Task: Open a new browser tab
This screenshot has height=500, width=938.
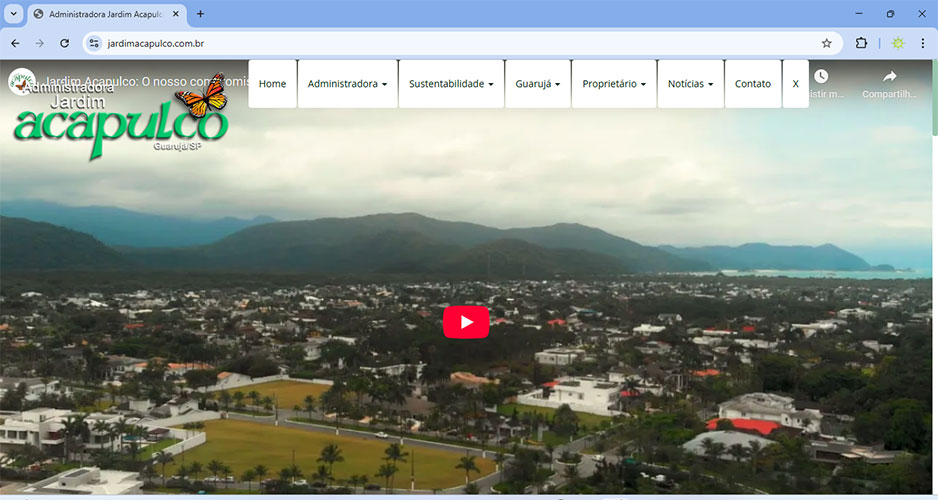Action: point(200,14)
